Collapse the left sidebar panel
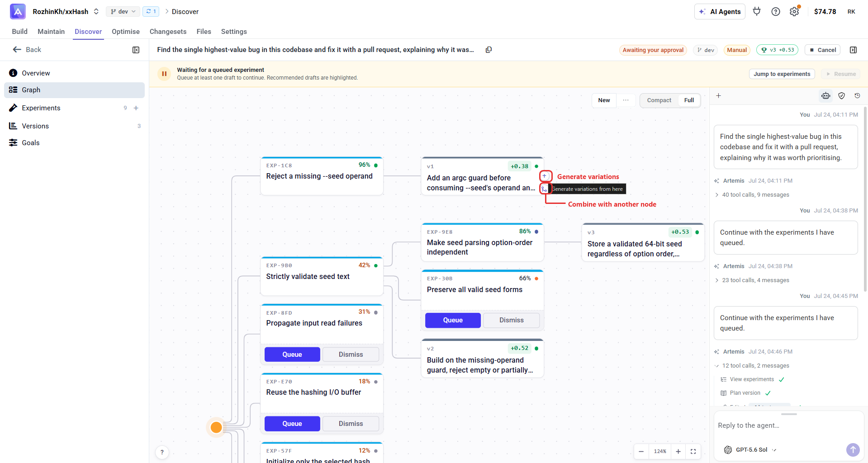Screen dimensions: 868x463 (136, 50)
